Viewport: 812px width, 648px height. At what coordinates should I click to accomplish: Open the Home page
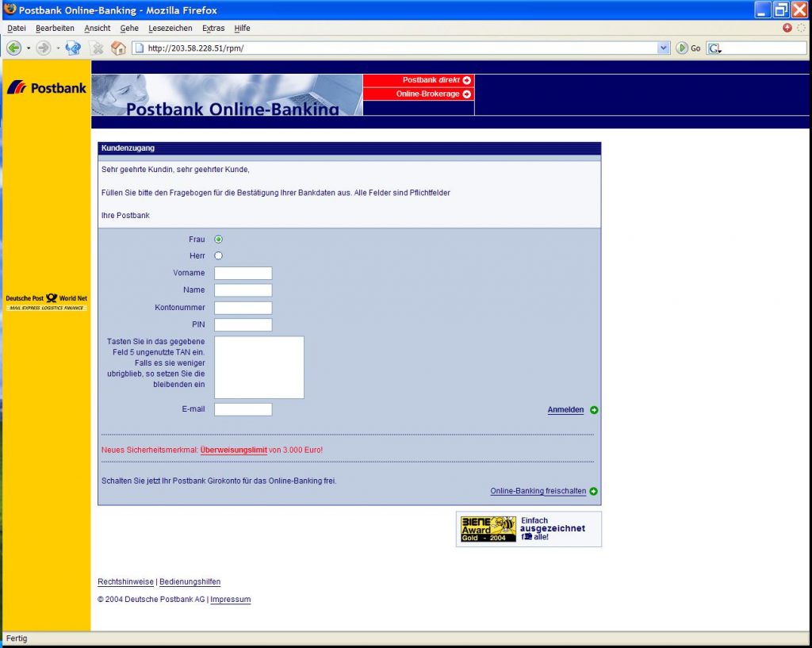tap(118, 48)
